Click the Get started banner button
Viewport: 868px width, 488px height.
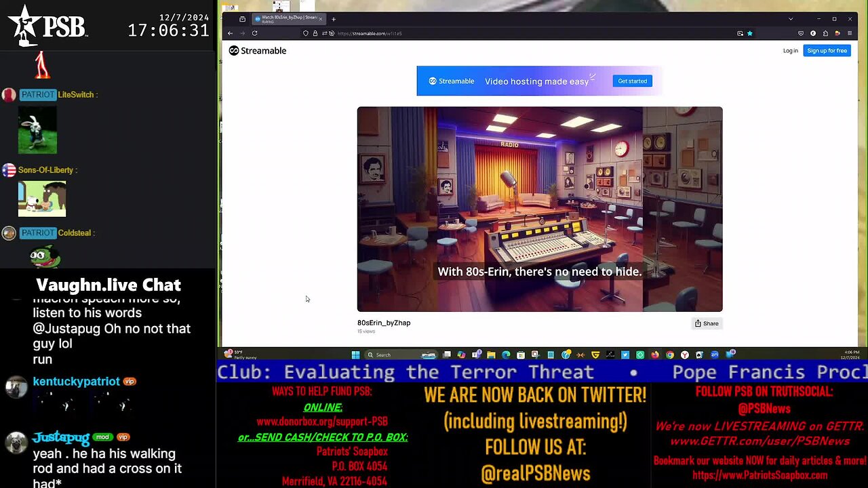pyautogui.click(x=632, y=81)
